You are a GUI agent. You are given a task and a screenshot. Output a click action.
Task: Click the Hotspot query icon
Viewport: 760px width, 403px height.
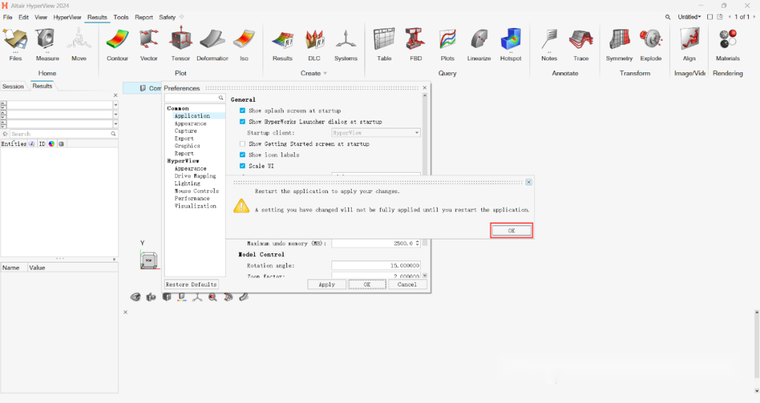(x=511, y=40)
